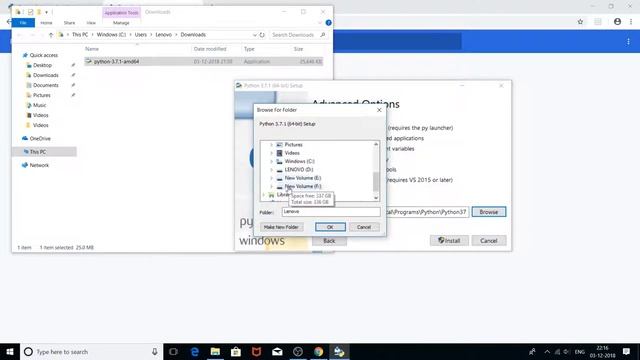Open File Explorer from taskbar

215,352
